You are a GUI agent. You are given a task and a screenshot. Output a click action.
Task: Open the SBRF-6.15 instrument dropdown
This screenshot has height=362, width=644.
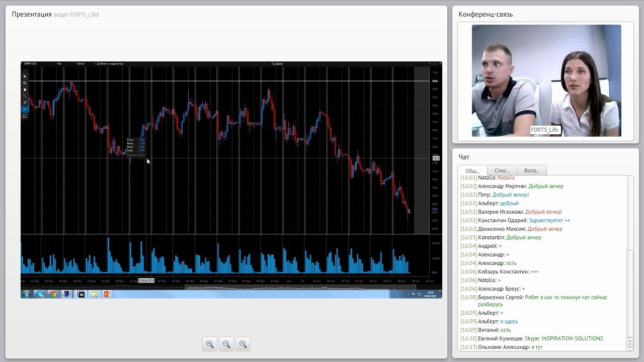coord(31,64)
